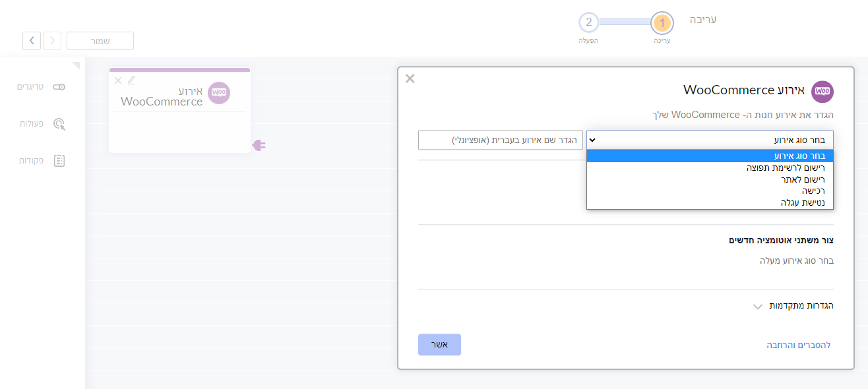868x389 pixels.
Task: Select נטישת עגלה cart abandonment option
Action: pos(710,203)
